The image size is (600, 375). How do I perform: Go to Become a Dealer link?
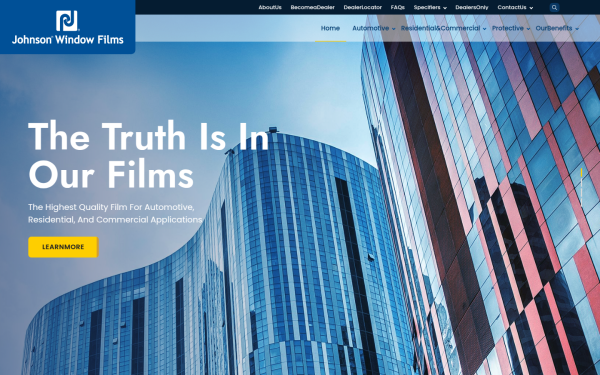tap(312, 7)
